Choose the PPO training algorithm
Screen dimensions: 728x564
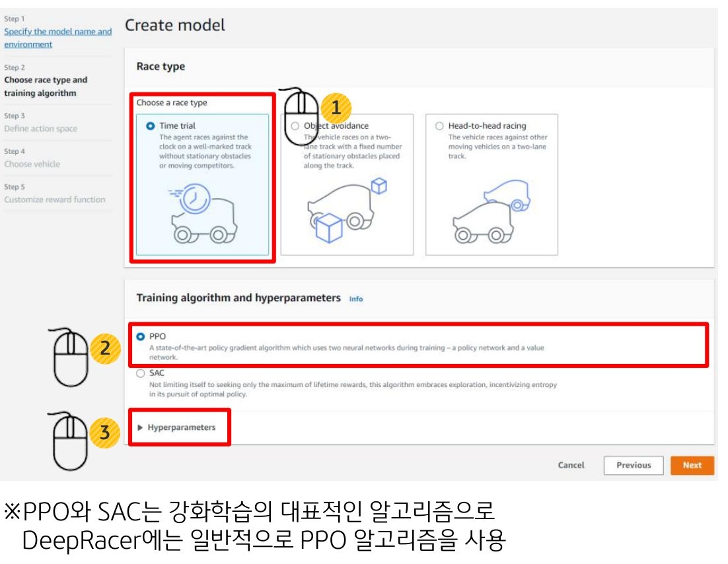(140, 336)
